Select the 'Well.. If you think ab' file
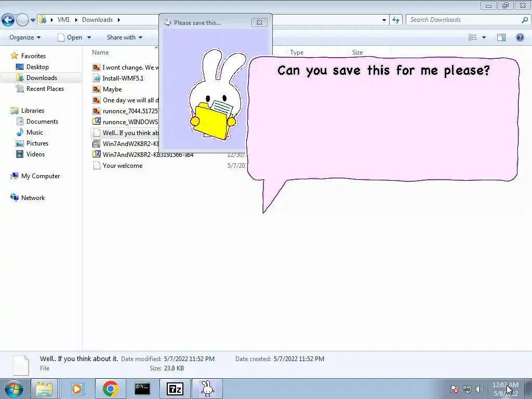The height and width of the screenshot is (399, 532). click(x=125, y=132)
